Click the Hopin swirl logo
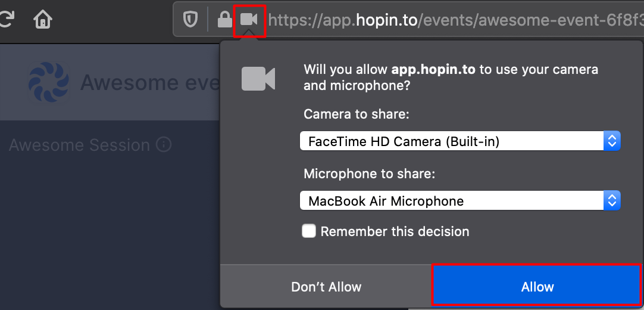The image size is (644, 310). (x=48, y=82)
